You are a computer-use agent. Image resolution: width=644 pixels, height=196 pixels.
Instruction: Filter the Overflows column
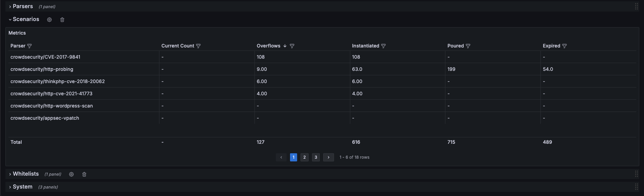coord(292,46)
